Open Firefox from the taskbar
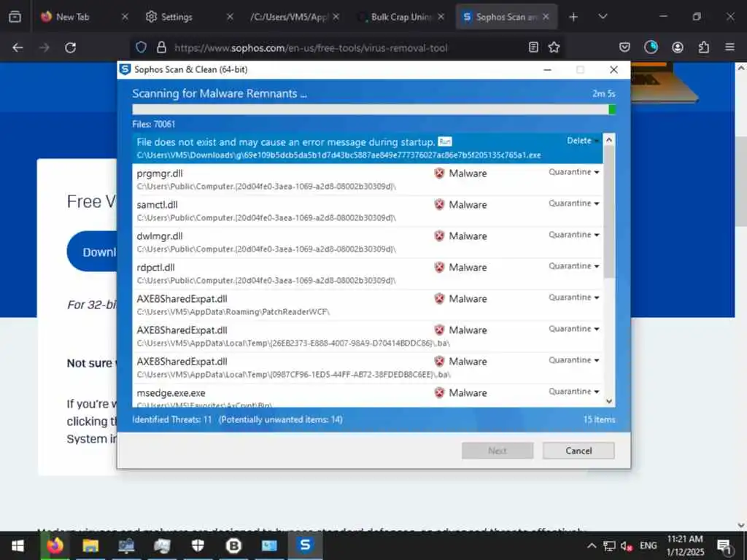Viewport: 747px width, 560px height. click(x=55, y=545)
